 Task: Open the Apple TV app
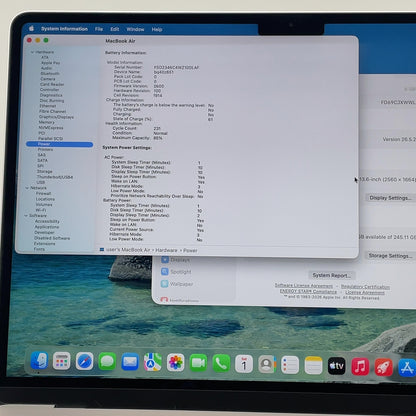coord(337,366)
